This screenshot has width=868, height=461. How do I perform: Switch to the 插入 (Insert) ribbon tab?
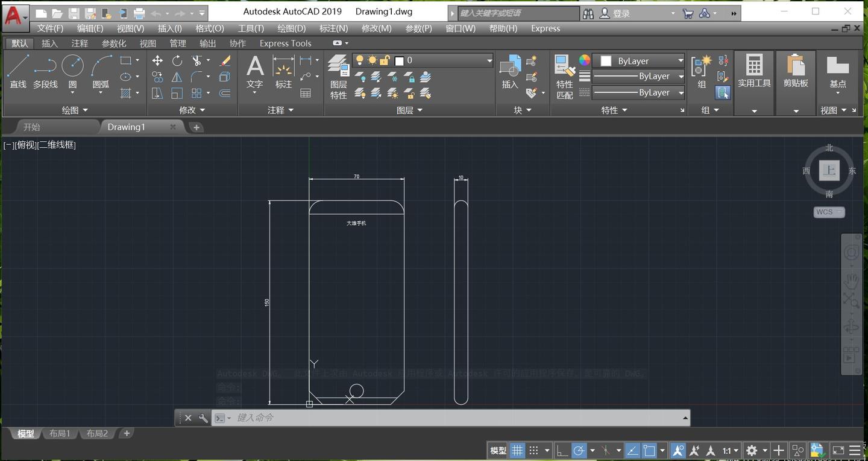point(49,43)
